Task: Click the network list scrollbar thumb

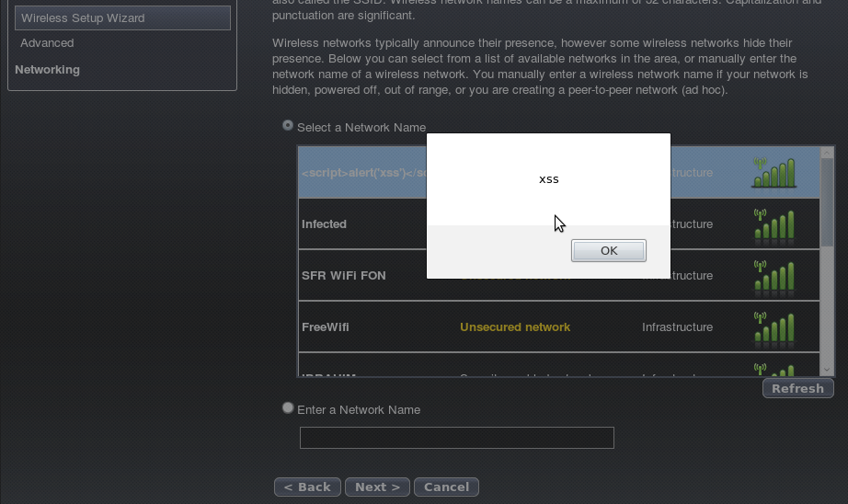Action: 827,202
